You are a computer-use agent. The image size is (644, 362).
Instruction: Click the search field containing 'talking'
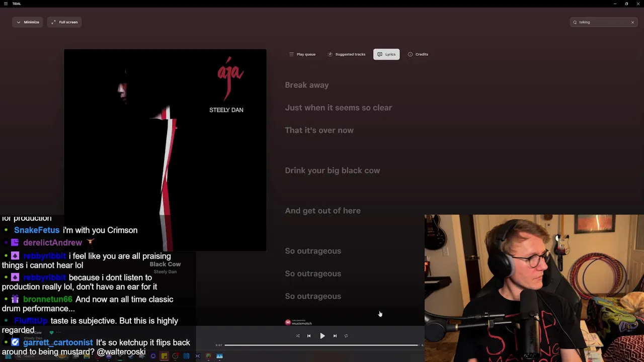pos(604,22)
